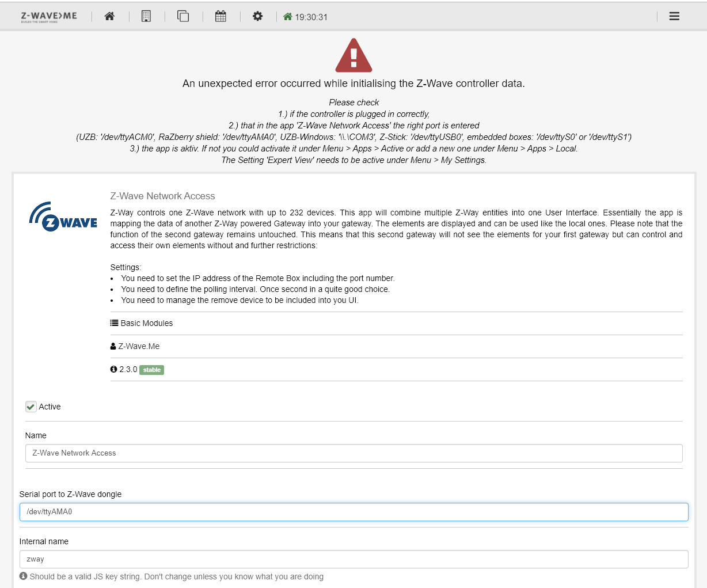Open the Rooms building icon
Image resolution: width=707 pixels, height=588 pixels.
tap(146, 16)
